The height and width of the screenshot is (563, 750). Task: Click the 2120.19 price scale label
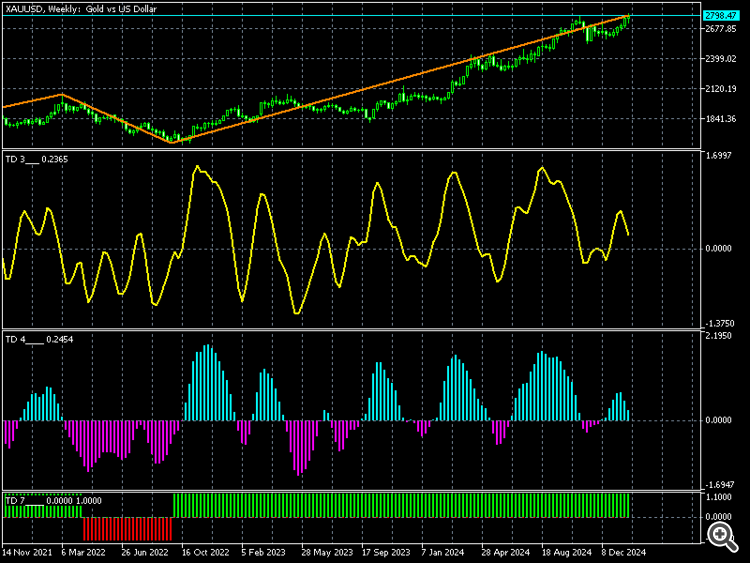(x=721, y=88)
